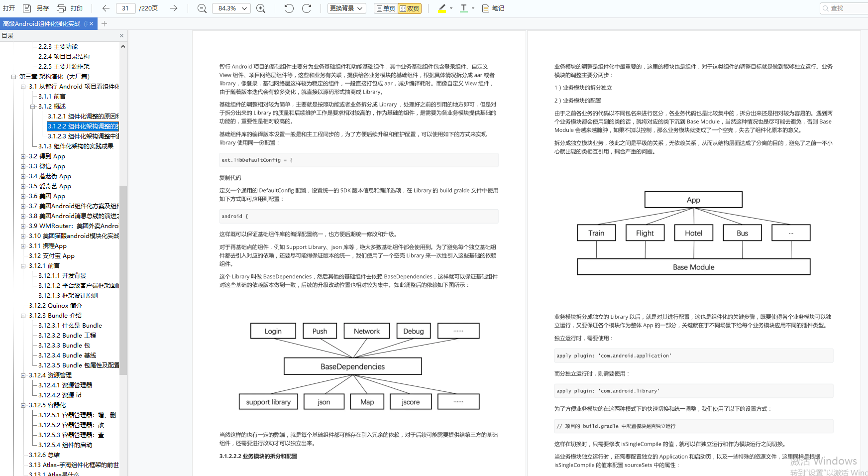Collapse the 3.12.3 Bundle 介绍 node
868x476 pixels.
[x=23, y=316]
